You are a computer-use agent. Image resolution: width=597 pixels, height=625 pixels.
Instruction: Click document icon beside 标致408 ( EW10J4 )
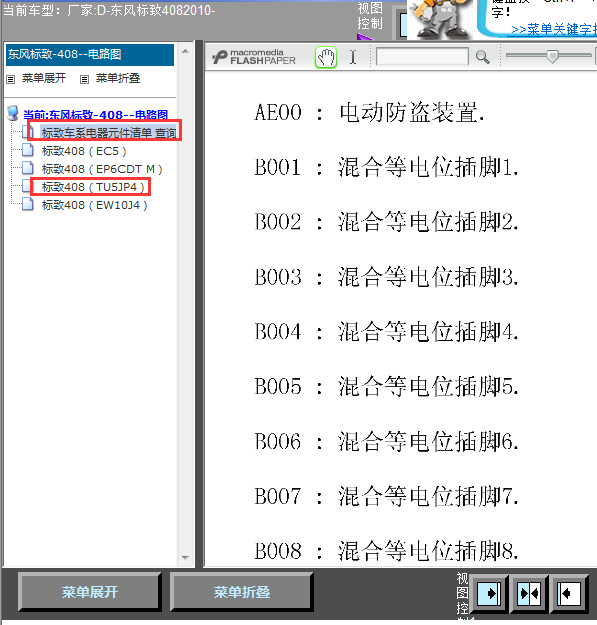click(27, 204)
